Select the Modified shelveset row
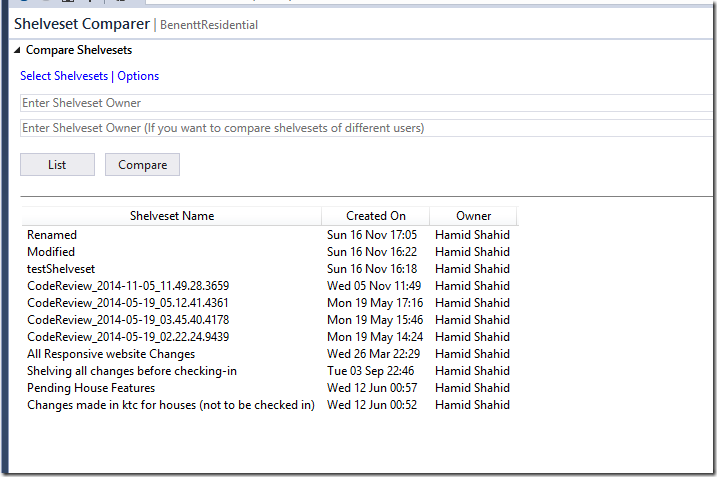The width and height of the screenshot is (717, 477). [51, 252]
